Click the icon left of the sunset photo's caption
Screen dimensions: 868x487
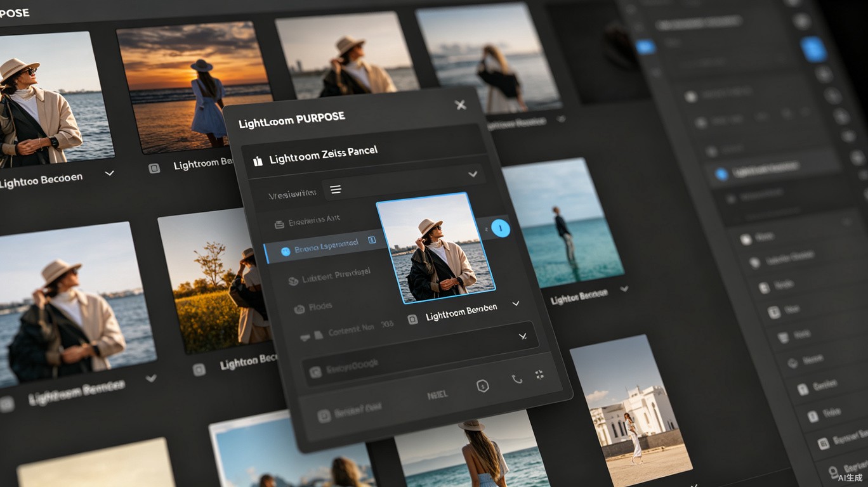[x=154, y=169]
